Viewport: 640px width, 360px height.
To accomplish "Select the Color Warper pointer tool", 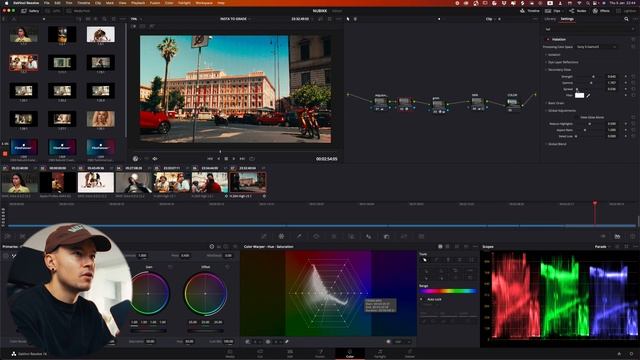I will [x=424, y=260].
